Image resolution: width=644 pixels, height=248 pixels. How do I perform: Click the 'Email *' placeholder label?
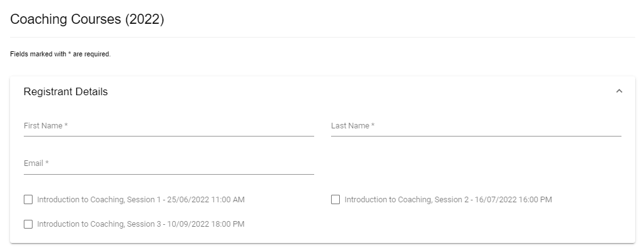(36, 163)
